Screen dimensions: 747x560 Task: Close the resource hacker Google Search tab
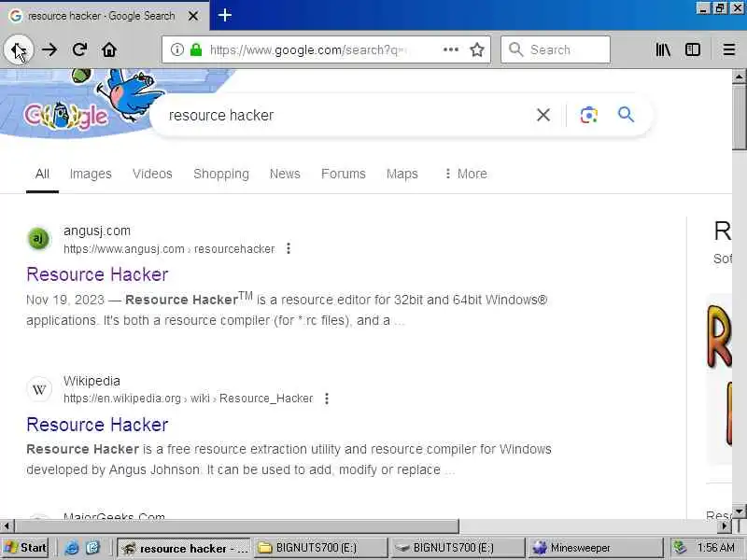[193, 16]
